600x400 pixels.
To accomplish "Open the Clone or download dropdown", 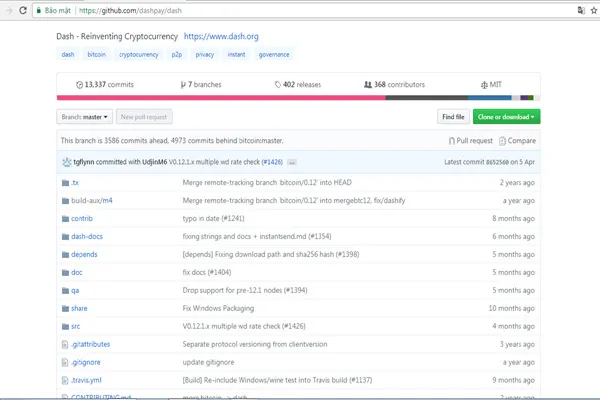I will [507, 117].
